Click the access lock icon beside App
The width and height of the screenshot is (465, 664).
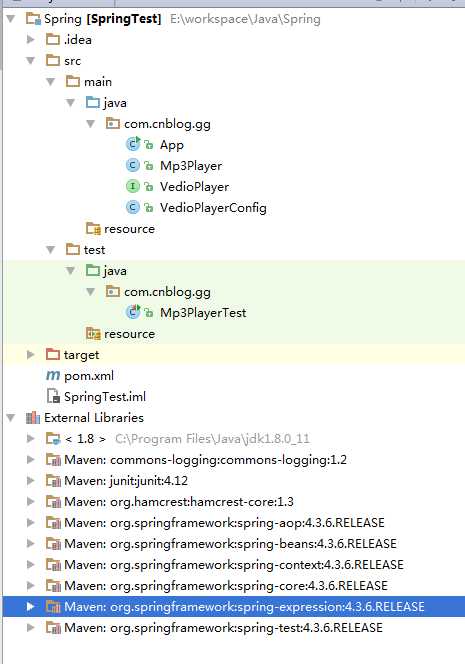click(x=149, y=145)
